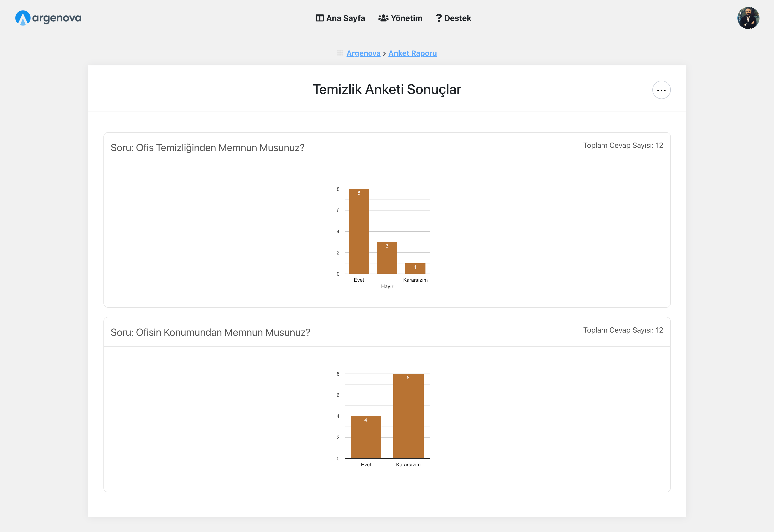Open the Yönetim menu item
The height and width of the screenshot is (532, 774).
pos(400,18)
